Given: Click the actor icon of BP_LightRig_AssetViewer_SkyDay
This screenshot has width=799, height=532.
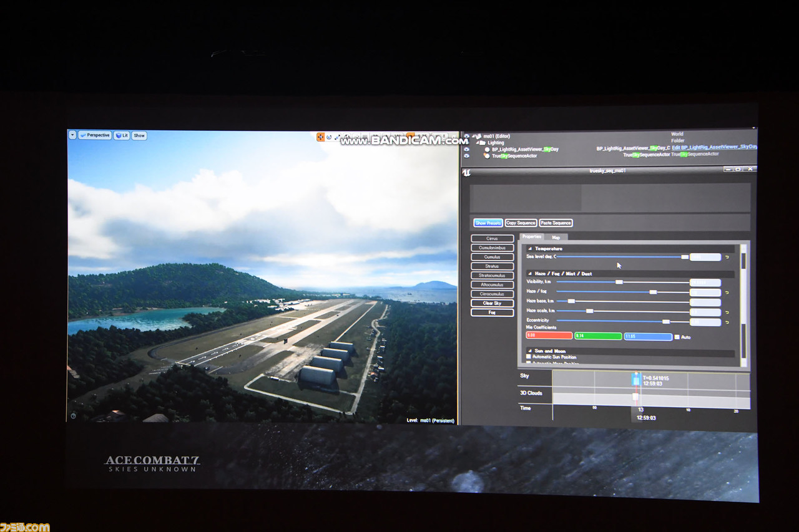Looking at the screenshot, I should point(487,149).
